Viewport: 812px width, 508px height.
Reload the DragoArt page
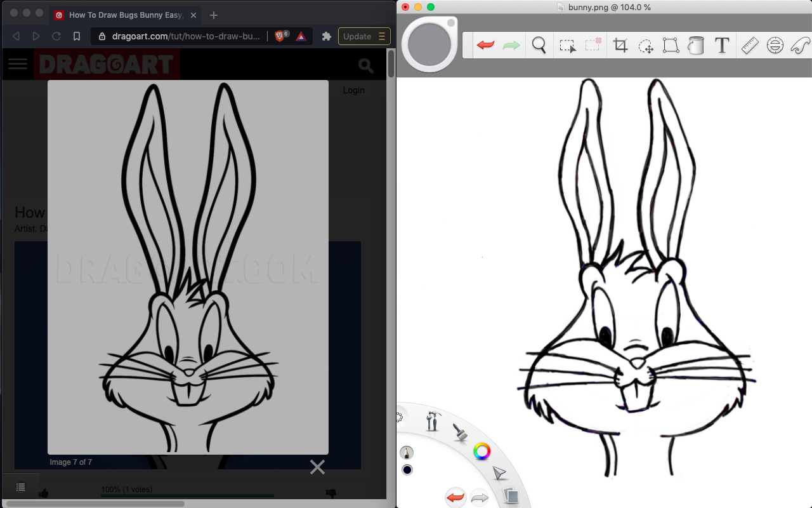click(56, 36)
